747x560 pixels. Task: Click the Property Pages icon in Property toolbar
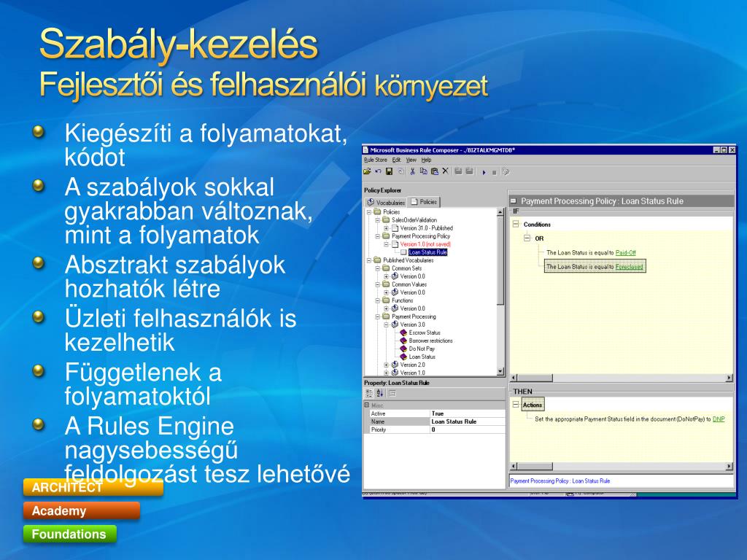[392, 393]
